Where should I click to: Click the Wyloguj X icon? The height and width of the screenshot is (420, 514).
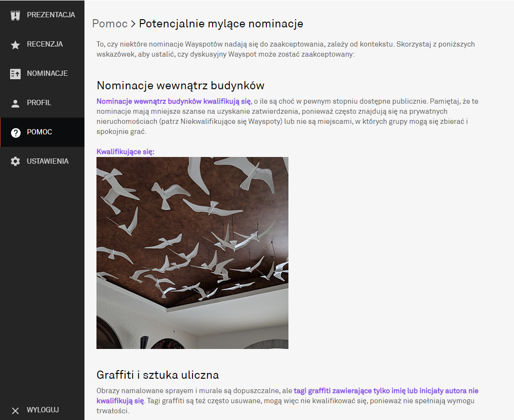point(14,410)
